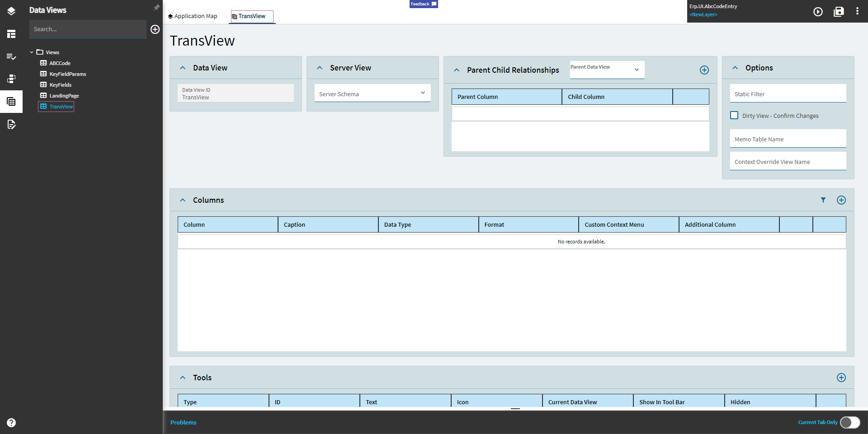Viewport: 868px width, 434px height.
Task: Click the Data View ID field
Action: click(236, 93)
